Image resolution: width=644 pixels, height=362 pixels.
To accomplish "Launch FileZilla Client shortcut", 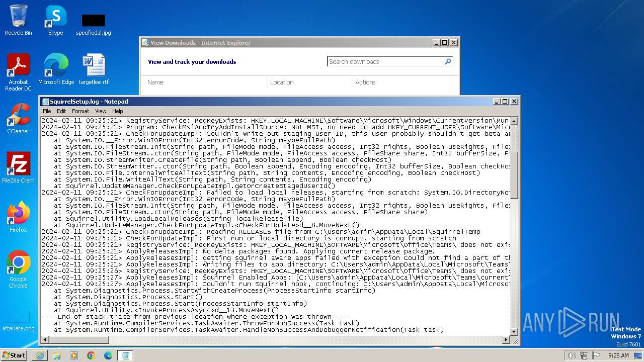I will (18, 167).
